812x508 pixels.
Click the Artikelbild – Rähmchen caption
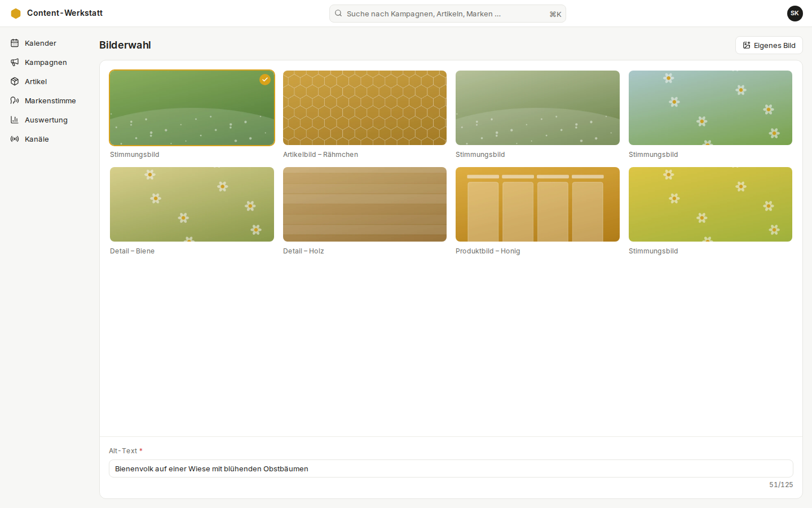320,155
